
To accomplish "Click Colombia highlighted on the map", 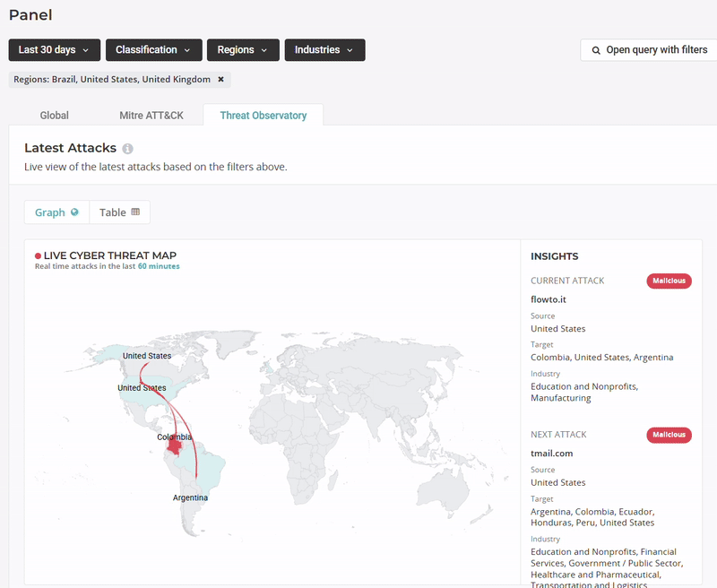I will [x=178, y=450].
